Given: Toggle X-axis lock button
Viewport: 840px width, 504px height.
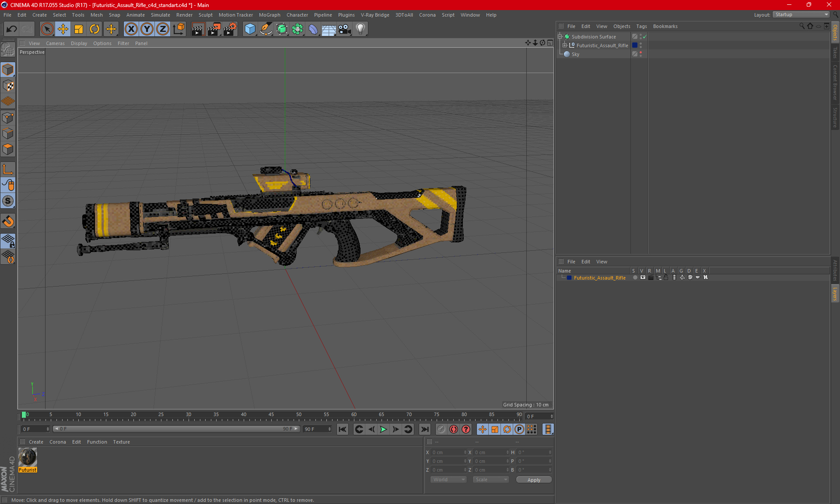Looking at the screenshot, I should pyautogui.click(x=131, y=29).
